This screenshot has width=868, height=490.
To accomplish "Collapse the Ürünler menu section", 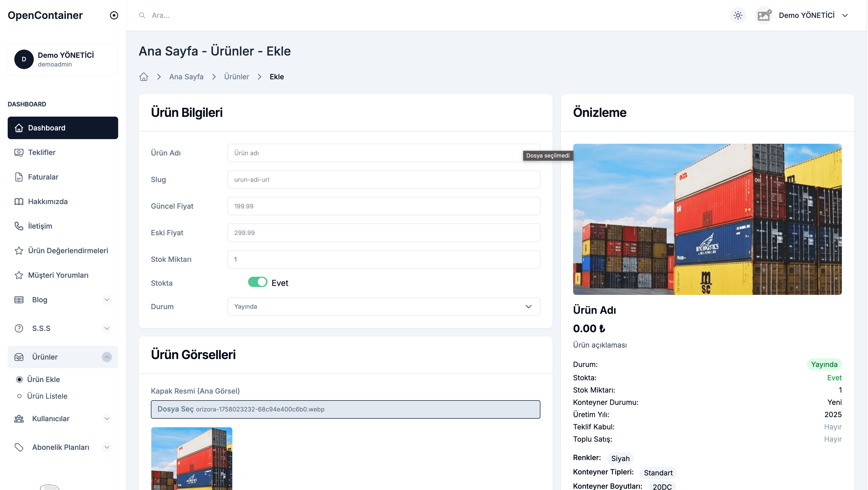I will tap(107, 357).
